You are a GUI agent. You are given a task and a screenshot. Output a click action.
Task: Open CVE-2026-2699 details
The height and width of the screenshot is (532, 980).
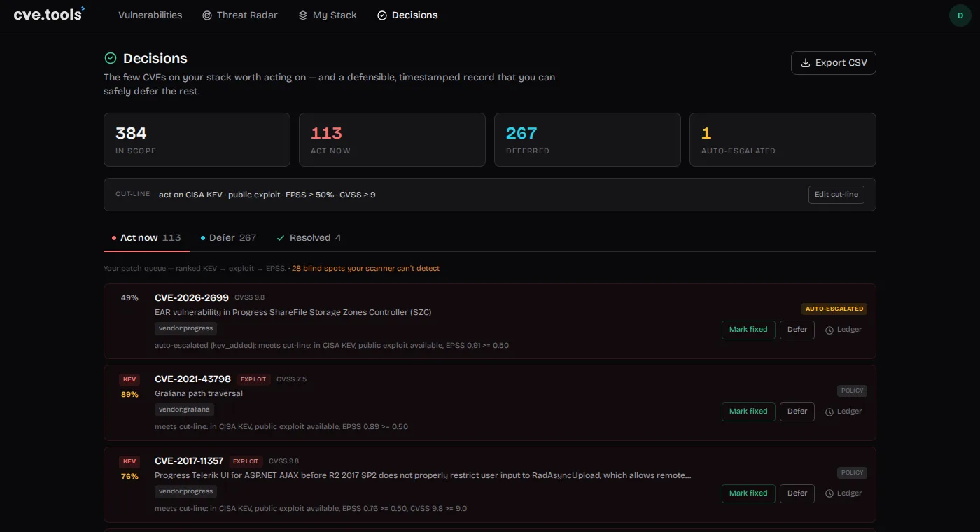pos(192,297)
